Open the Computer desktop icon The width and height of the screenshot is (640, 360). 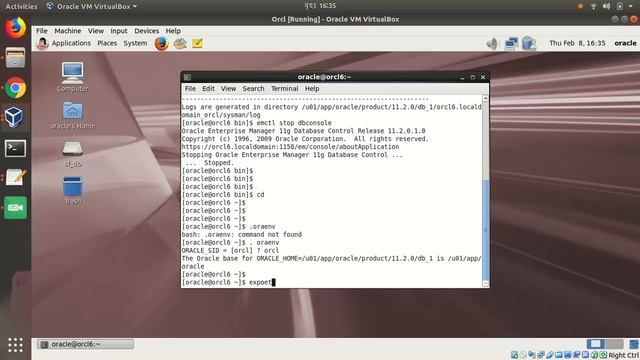[x=72, y=77]
